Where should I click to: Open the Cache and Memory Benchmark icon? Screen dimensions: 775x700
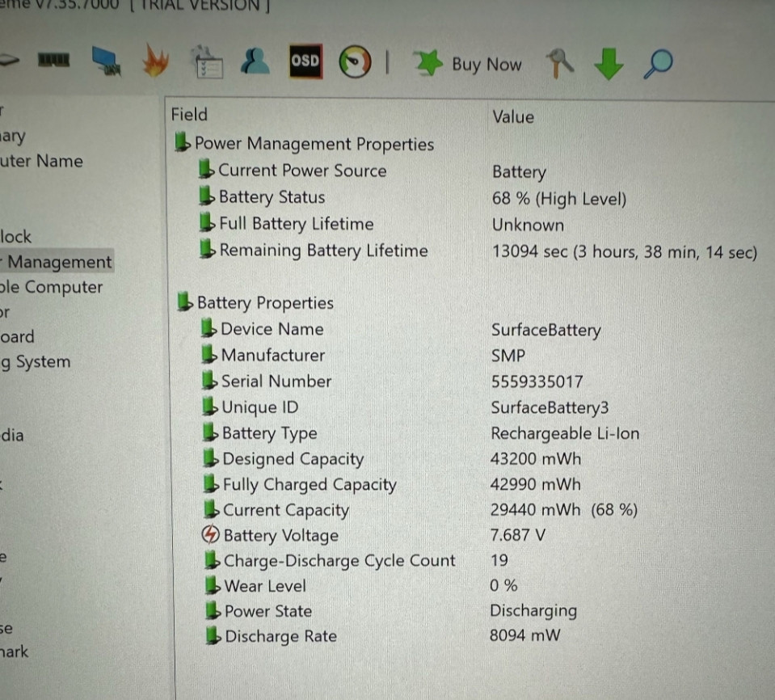pyautogui.click(x=53, y=61)
